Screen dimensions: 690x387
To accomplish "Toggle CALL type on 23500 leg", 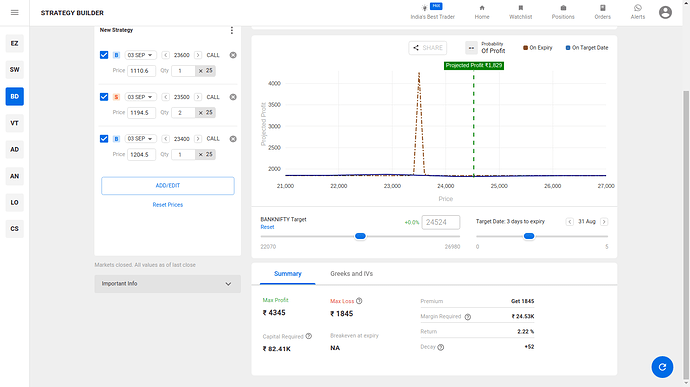I will (213, 97).
